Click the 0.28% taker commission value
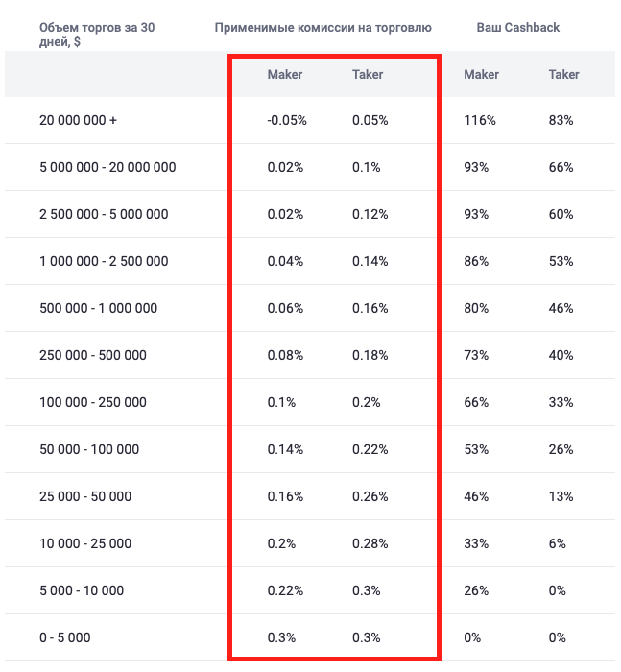The width and height of the screenshot is (621, 672). click(x=370, y=544)
